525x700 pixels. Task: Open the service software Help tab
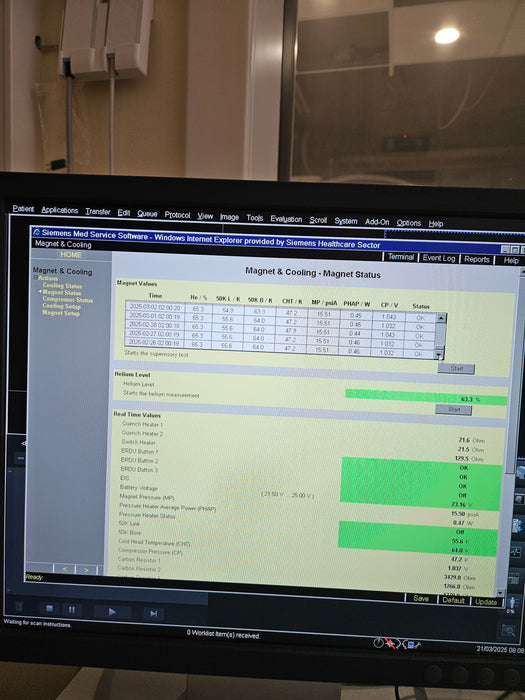pyautogui.click(x=511, y=261)
